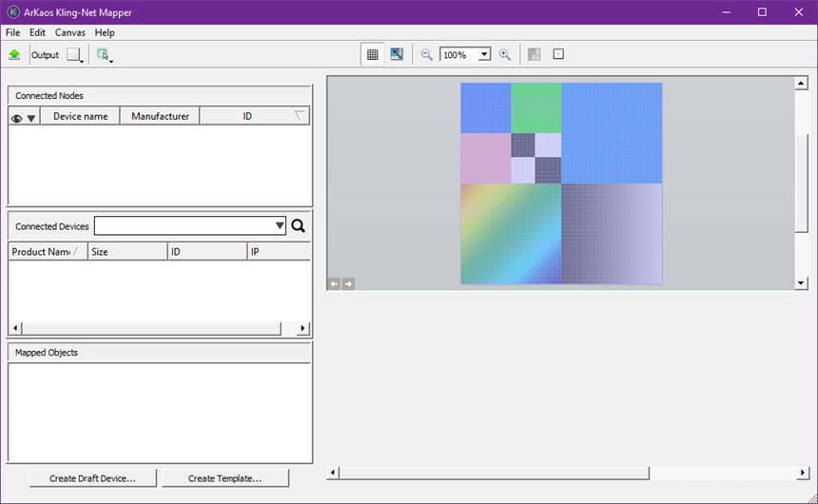Click the Connected Devices text field
Viewport: 818px width, 504px height.
[185, 225]
